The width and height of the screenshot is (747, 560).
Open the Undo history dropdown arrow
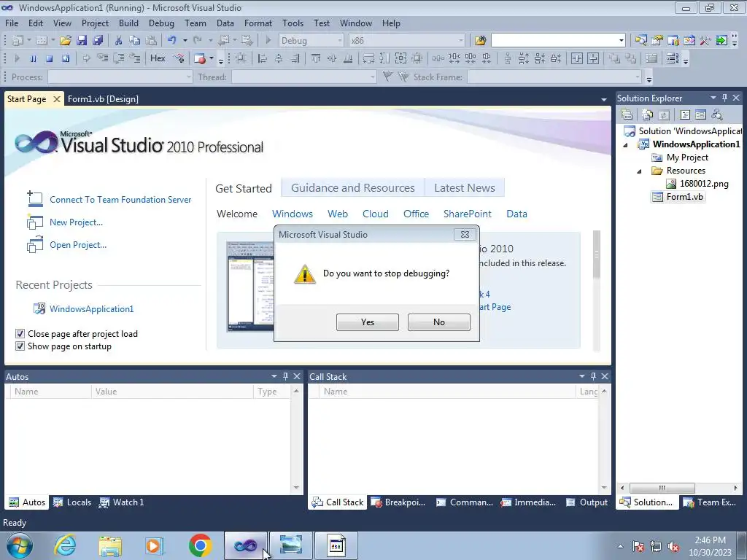coord(185,41)
